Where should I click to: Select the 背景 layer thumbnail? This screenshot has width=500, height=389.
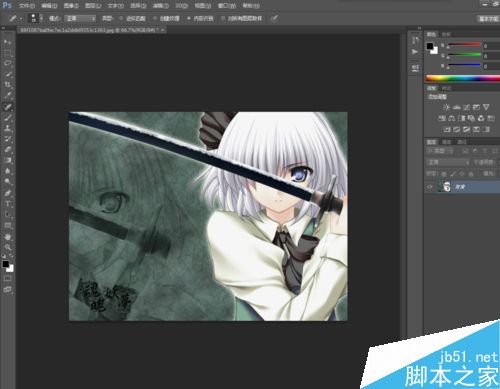tap(445, 187)
